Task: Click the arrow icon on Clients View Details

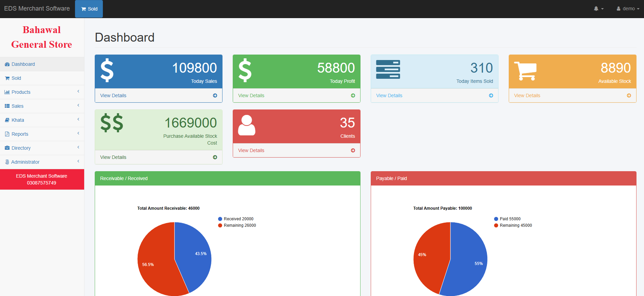Action: pyautogui.click(x=353, y=150)
